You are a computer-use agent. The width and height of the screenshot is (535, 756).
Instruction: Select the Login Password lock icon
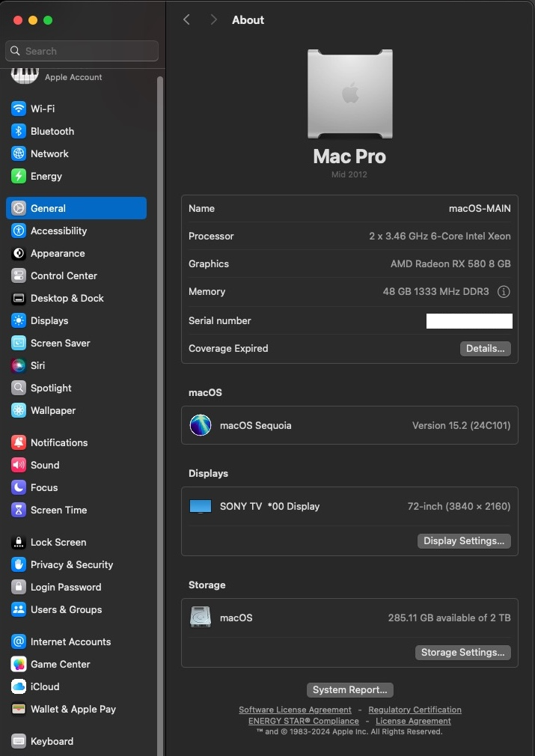coord(18,588)
